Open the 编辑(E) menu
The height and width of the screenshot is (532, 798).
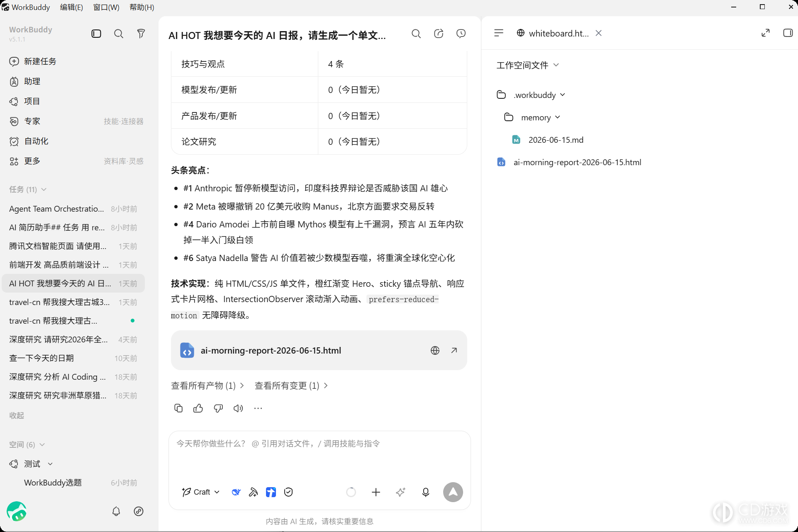click(x=71, y=7)
